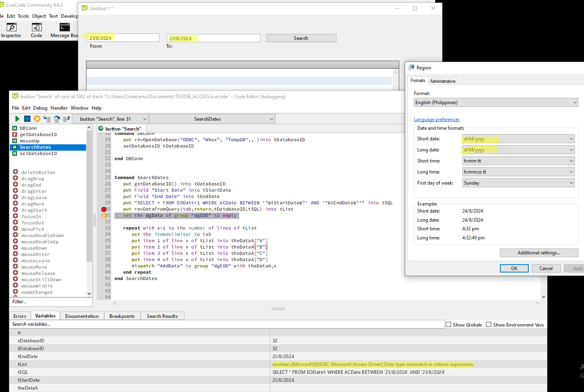Open the SearchDates handler dropdown
Image resolution: width=584 pixels, height=392 pixels.
(212, 119)
